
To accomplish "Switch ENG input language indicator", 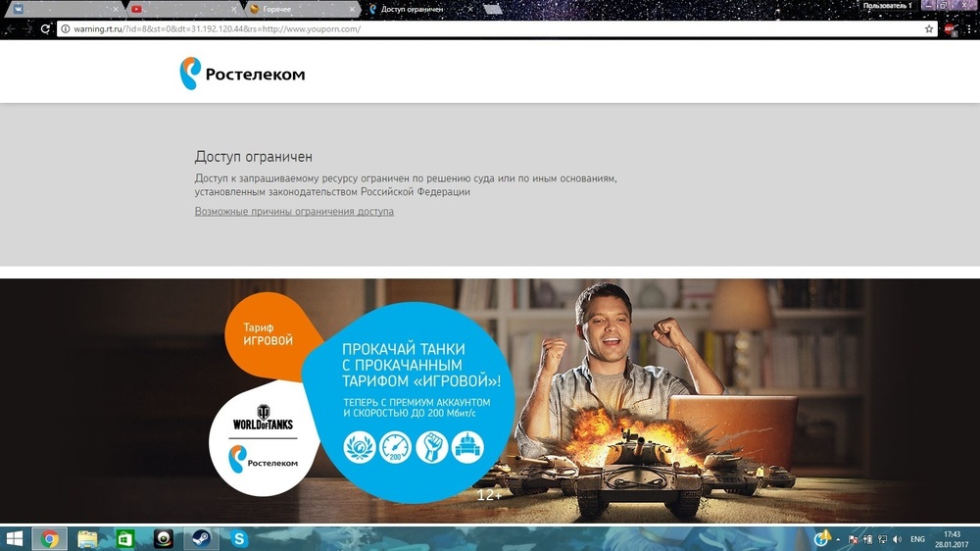I will pos(917,539).
